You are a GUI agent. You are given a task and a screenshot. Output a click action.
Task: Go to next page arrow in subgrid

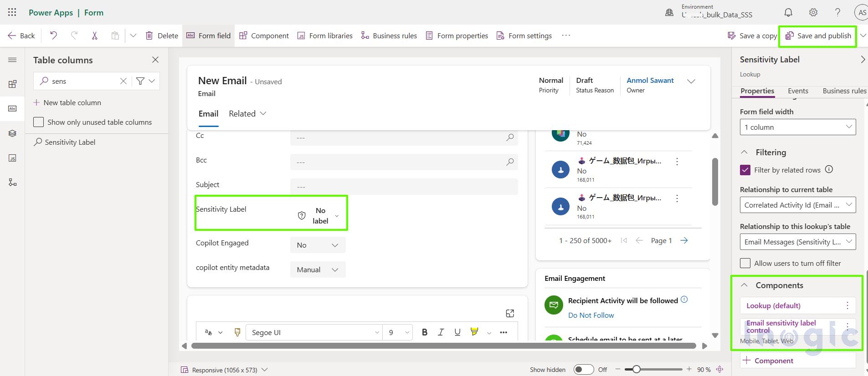tap(684, 240)
